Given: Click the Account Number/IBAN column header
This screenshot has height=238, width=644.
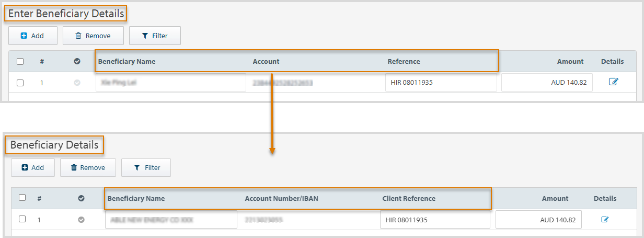Looking at the screenshot, I should point(281,199).
